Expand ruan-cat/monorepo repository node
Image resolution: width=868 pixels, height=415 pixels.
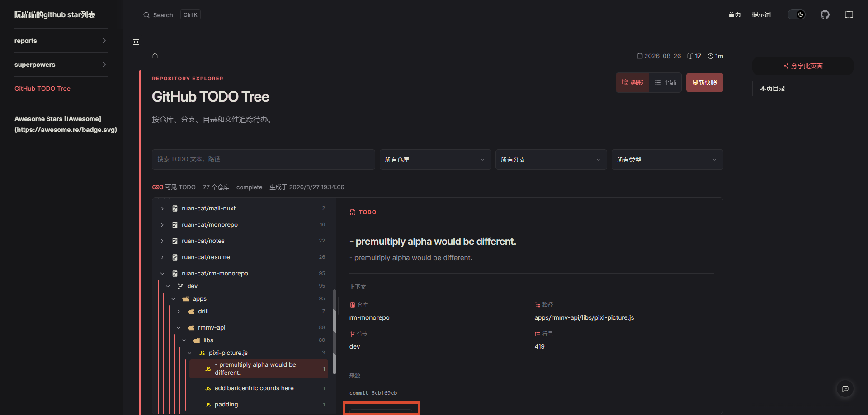(x=162, y=225)
